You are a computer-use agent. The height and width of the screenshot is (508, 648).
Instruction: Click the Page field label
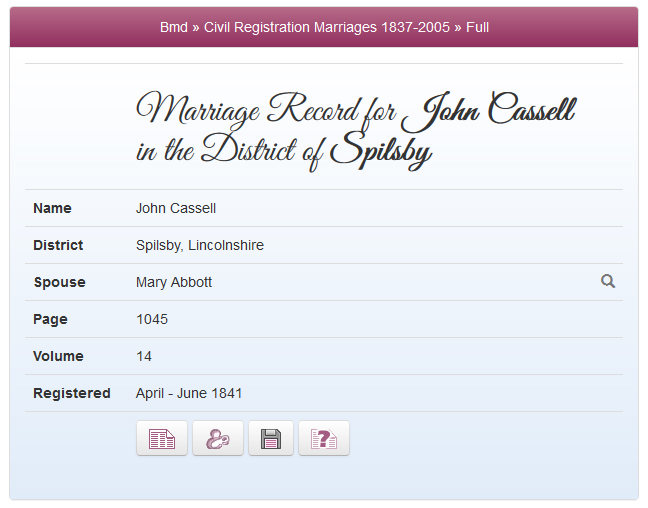pyautogui.click(x=50, y=320)
